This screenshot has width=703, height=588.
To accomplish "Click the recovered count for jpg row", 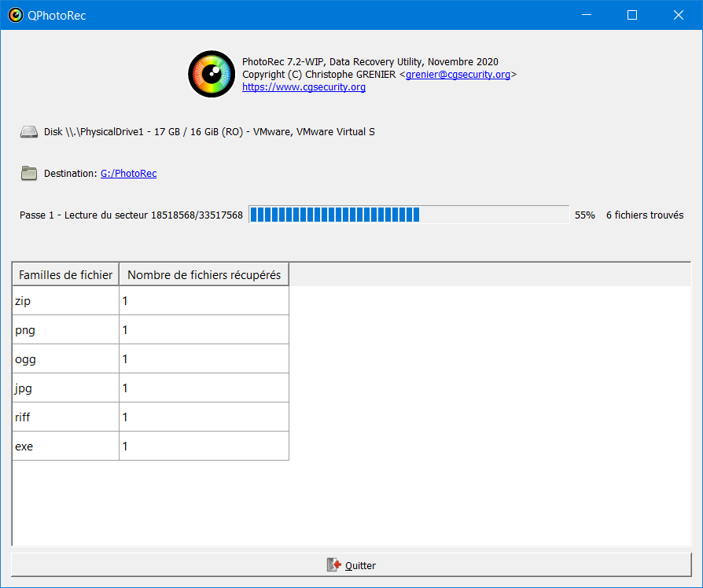I will (204, 388).
